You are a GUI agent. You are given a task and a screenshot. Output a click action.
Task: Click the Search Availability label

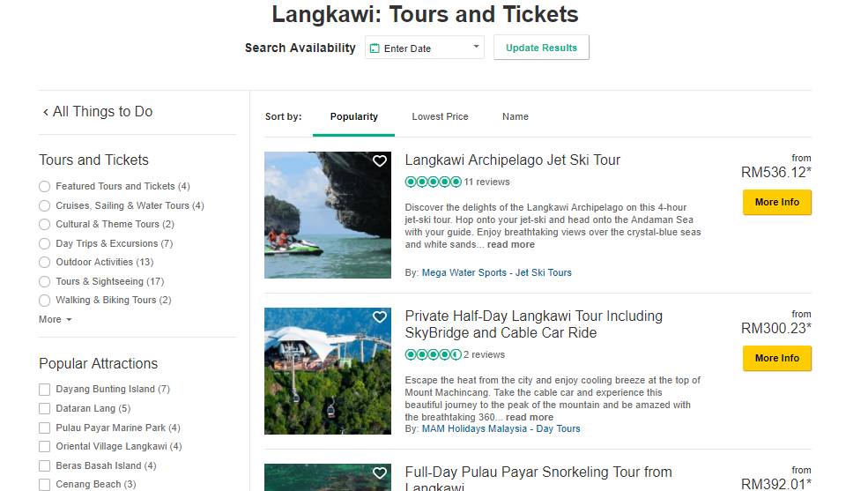click(300, 48)
